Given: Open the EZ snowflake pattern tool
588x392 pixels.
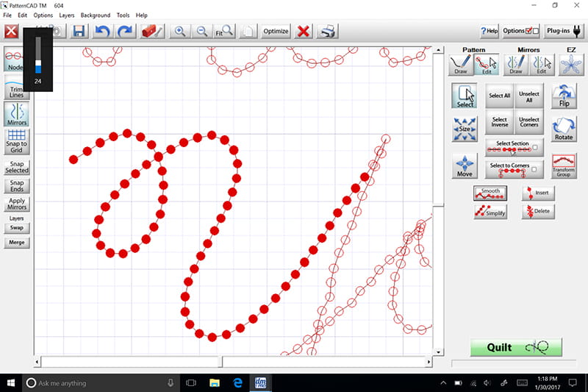Looking at the screenshot, I should (x=569, y=65).
